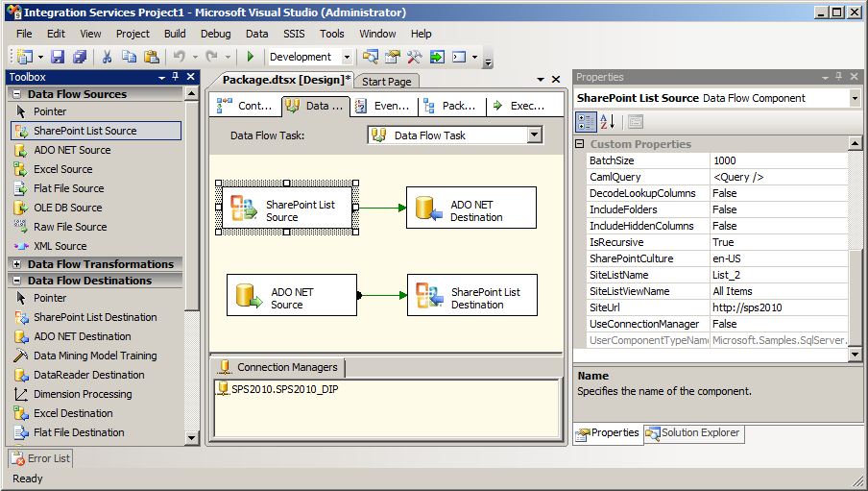868x491 pixels.
Task: Select SharePoint List Destination on canvas
Action: pyautogui.click(x=472, y=295)
